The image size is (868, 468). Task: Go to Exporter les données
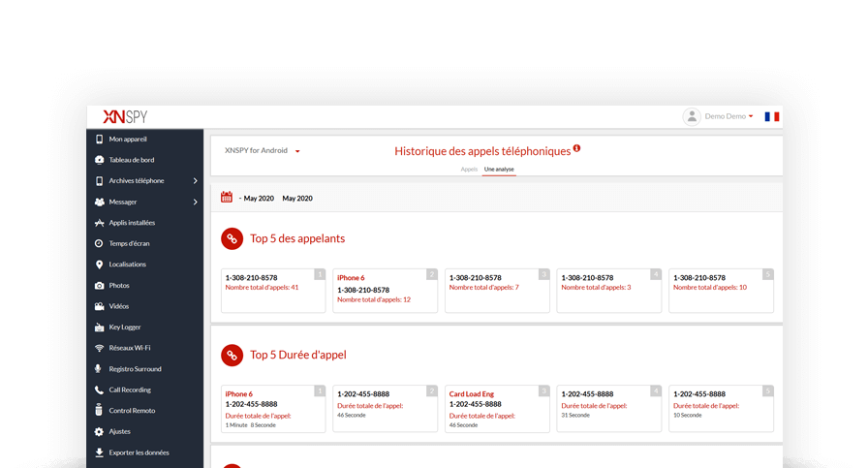pos(139,452)
